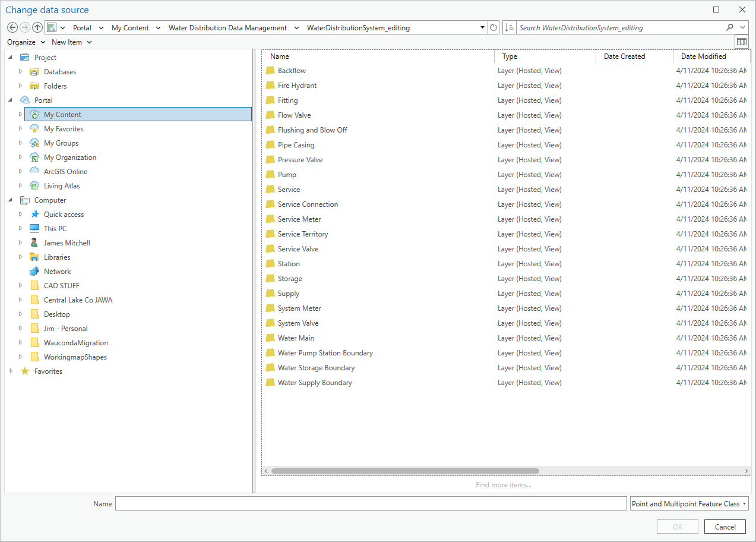The image size is (756, 542).
Task: Click the This PC monitor icon
Action: pos(34,229)
